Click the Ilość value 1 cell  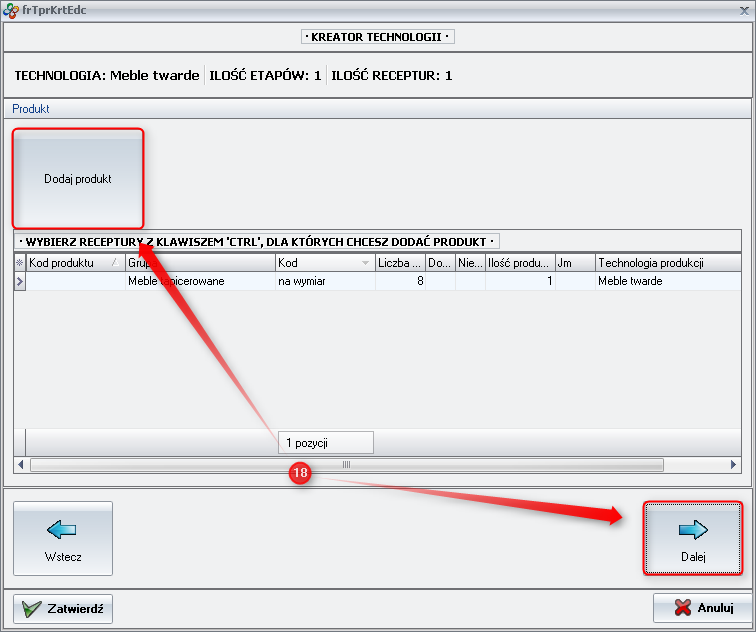[x=520, y=281]
